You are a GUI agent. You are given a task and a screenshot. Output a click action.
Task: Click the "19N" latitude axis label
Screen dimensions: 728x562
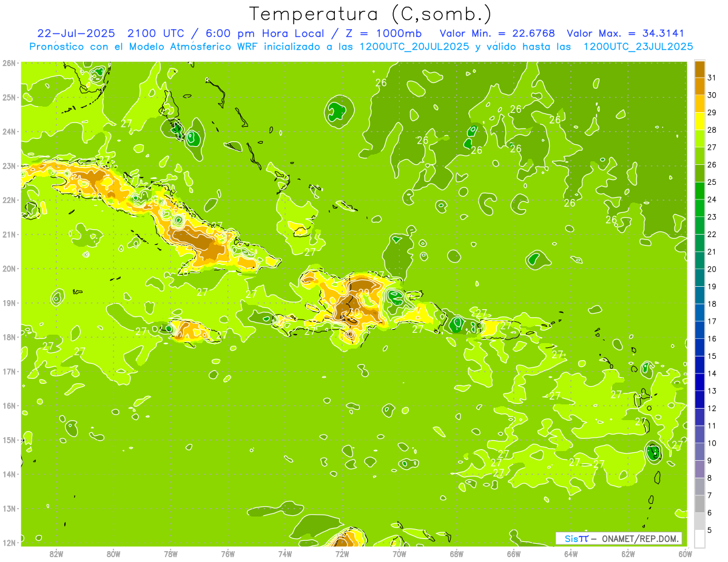[10, 303]
